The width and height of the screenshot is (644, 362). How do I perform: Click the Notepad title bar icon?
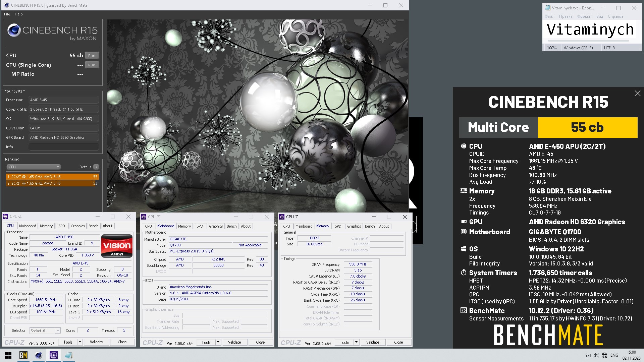click(x=548, y=8)
